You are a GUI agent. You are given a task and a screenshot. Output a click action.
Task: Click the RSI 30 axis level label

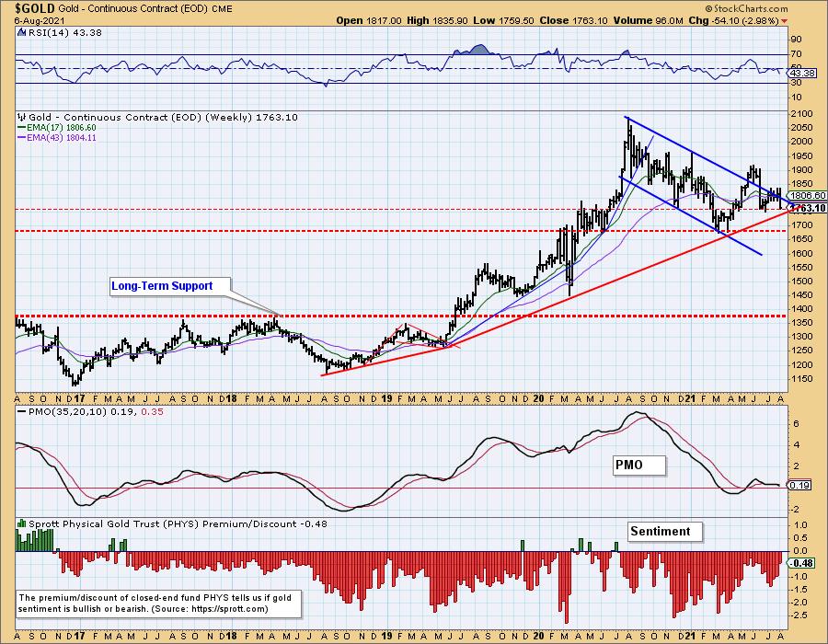coord(797,83)
